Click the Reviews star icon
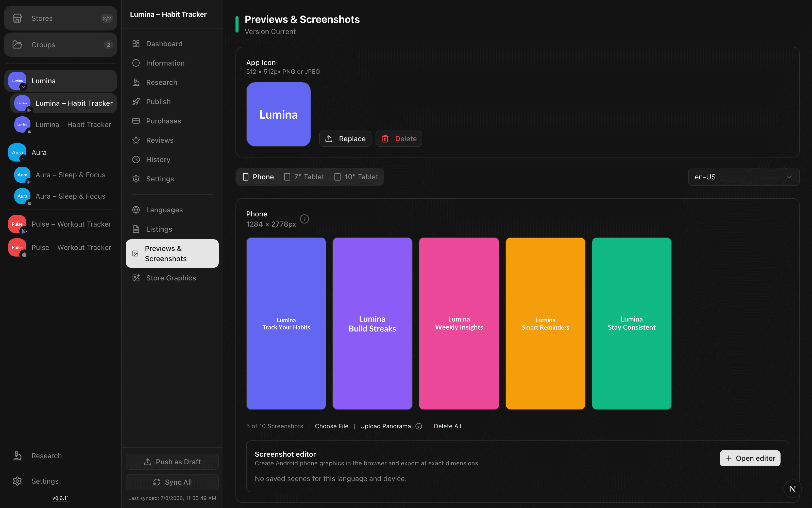This screenshot has height=508, width=812. [136, 140]
